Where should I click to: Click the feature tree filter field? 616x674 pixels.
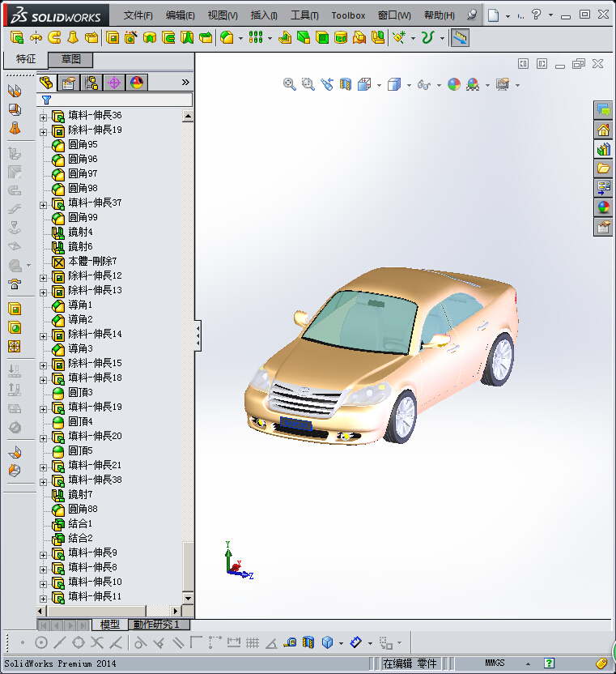(115, 100)
